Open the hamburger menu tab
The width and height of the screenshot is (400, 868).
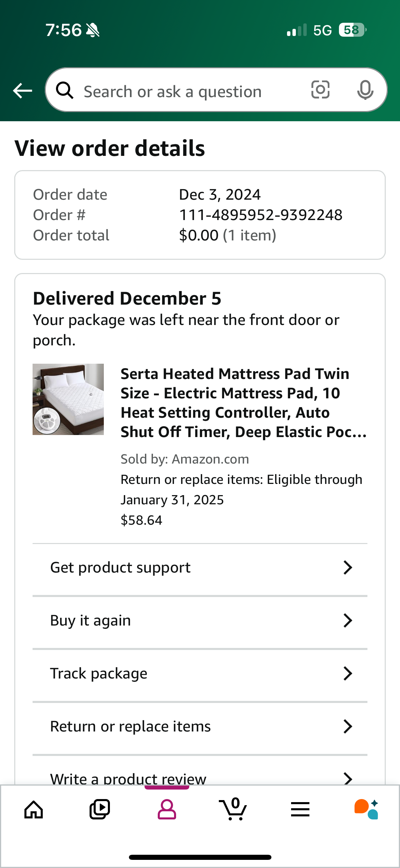coord(300,810)
